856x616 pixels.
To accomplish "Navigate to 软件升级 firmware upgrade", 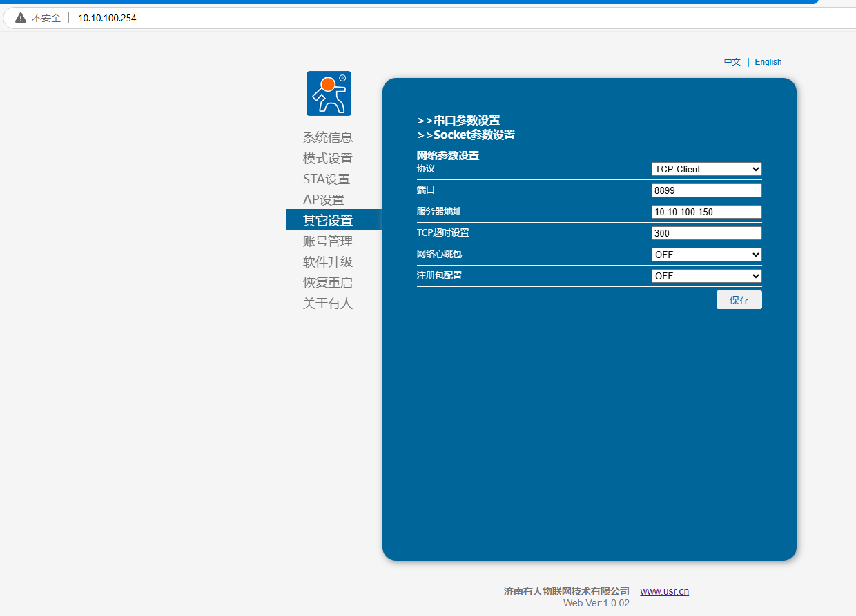I will point(328,262).
